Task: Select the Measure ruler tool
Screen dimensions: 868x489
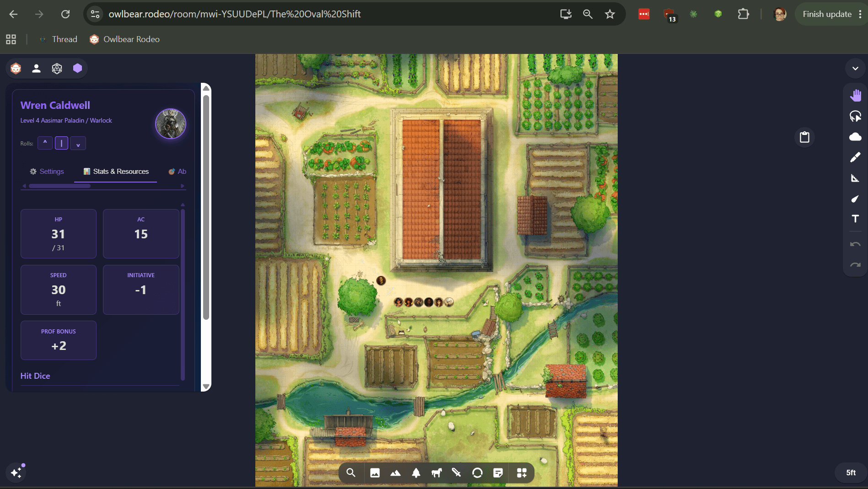Action: click(x=855, y=178)
